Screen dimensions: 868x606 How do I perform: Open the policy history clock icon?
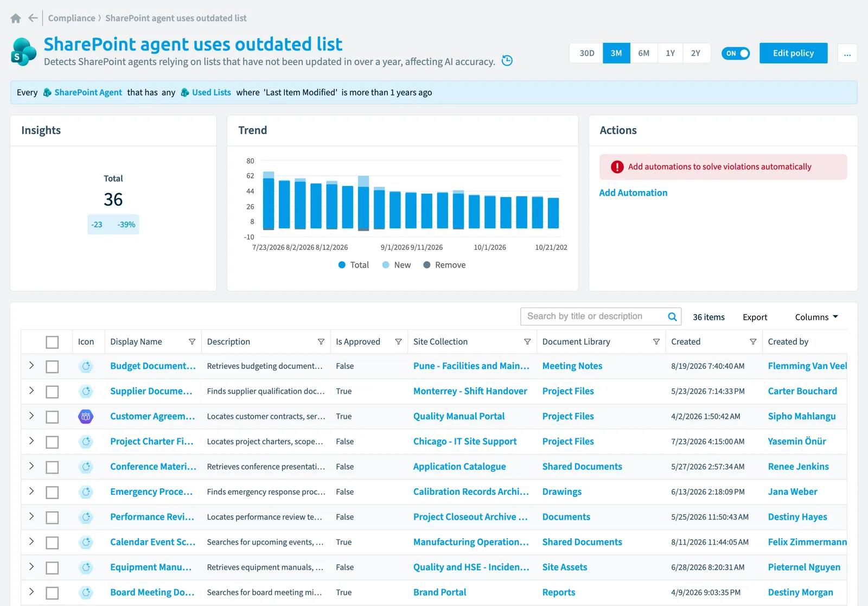coord(507,61)
